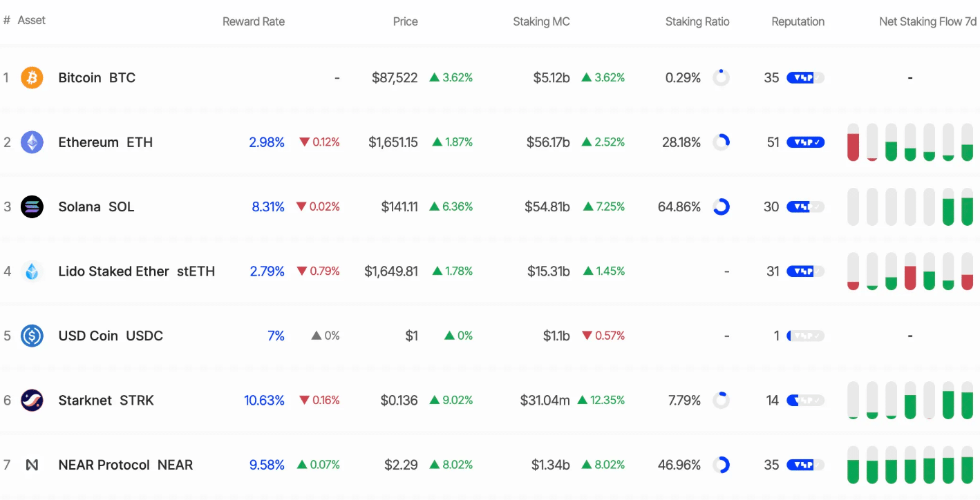Open the Starknet STRK asset page
This screenshot has height=500, width=980.
pyautogui.click(x=106, y=401)
